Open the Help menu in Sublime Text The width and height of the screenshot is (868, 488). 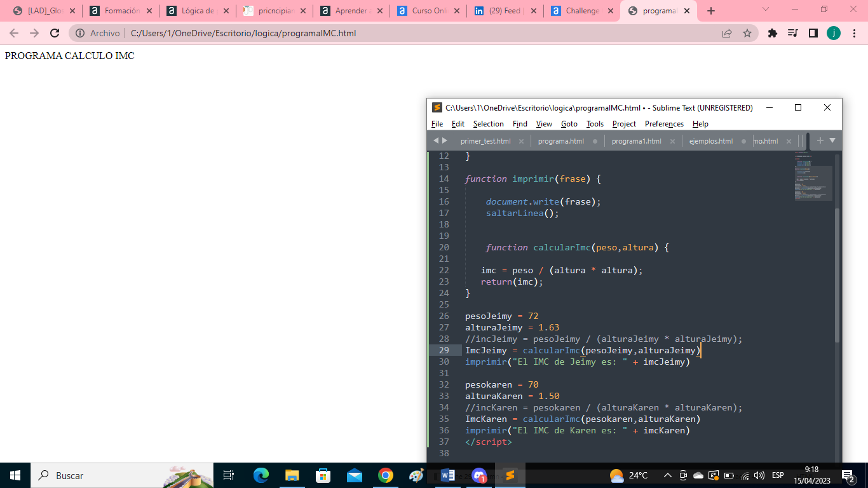click(x=700, y=124)
